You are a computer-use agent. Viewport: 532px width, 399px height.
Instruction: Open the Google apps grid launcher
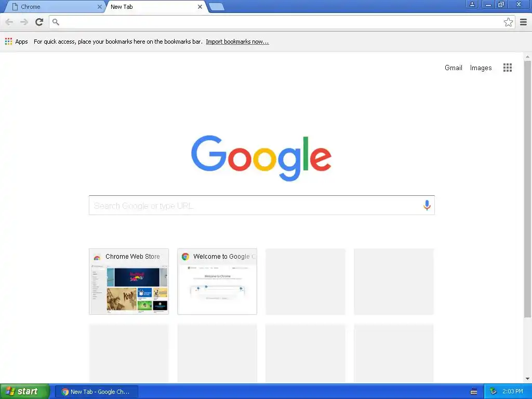[507, 68]
